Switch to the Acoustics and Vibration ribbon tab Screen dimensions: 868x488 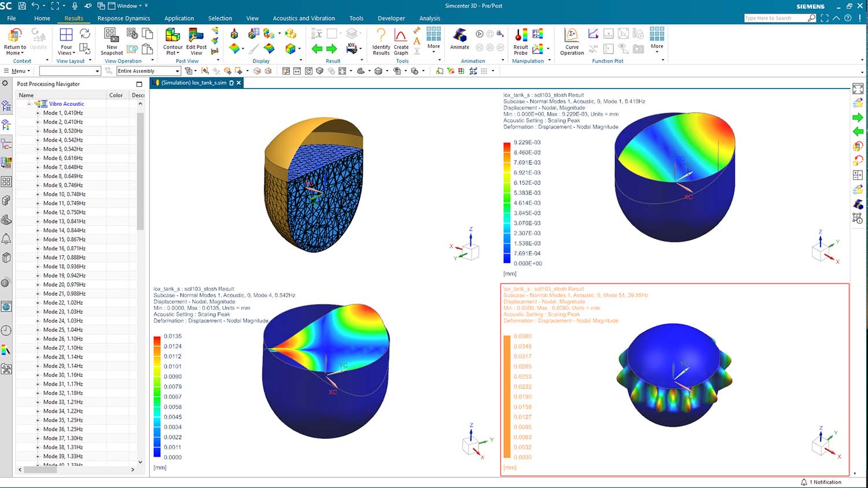(304, 18)
